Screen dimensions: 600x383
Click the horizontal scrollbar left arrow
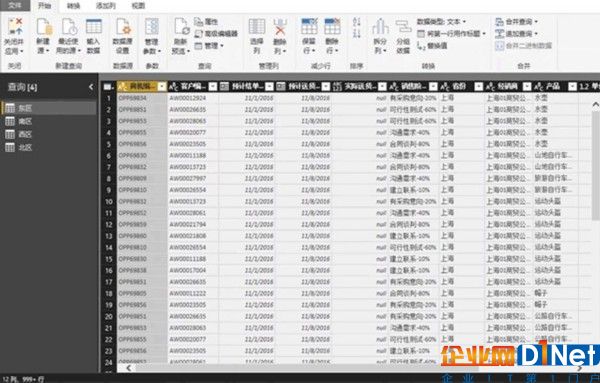(129, 368)
